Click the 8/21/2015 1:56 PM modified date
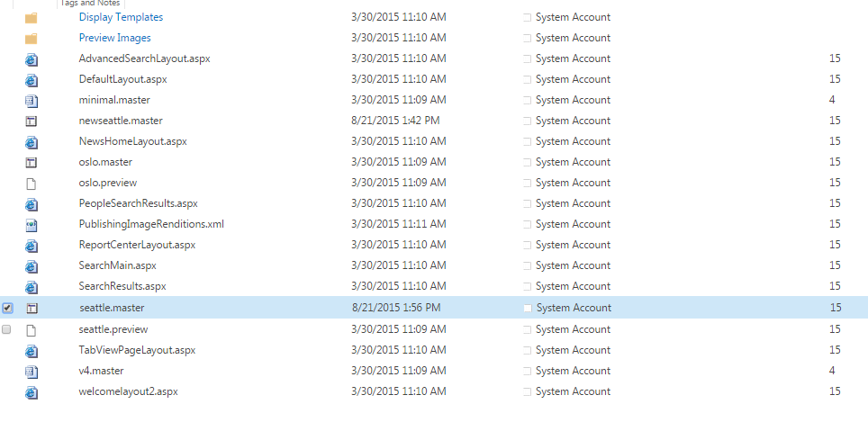868x431 pixels. [396, 308]
